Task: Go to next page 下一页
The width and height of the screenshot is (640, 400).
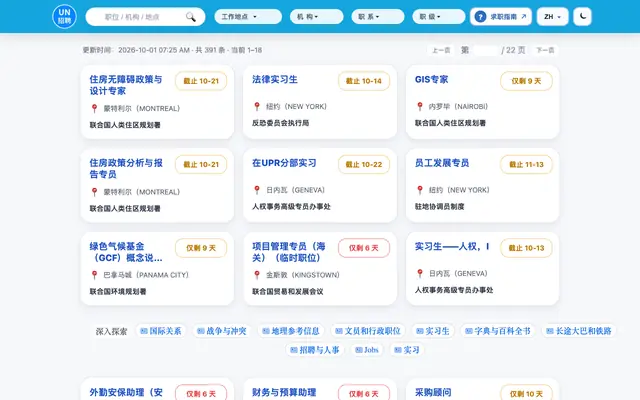Action: pyautogui.click(x=545, y=50)
